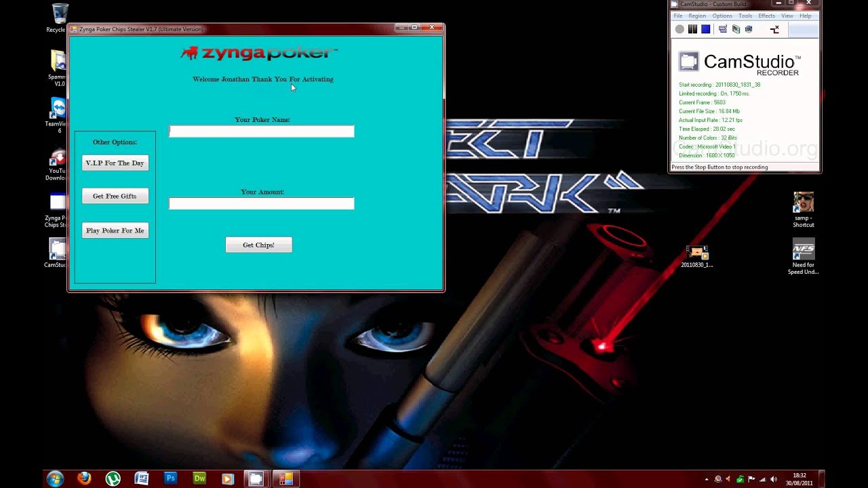Click the Show Desktop strip at taskbar end
This screenshot has height=488, width=868.
(x=823, y=479)
